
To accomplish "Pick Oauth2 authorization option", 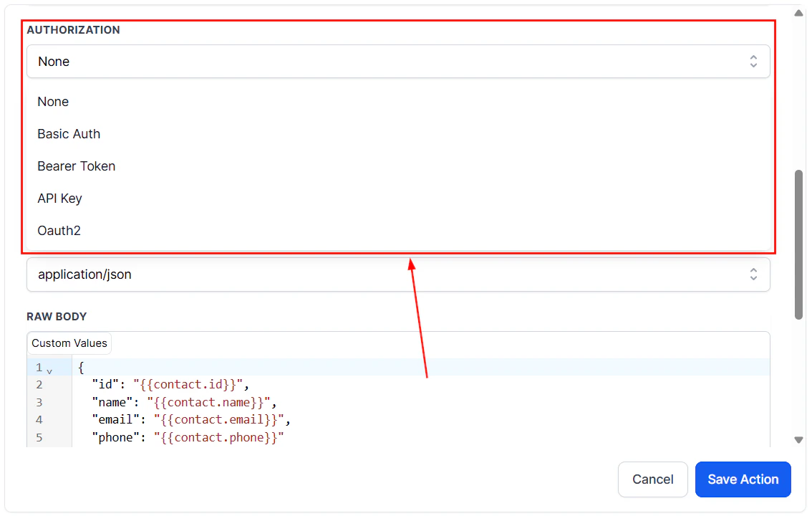I will [59, 231].
